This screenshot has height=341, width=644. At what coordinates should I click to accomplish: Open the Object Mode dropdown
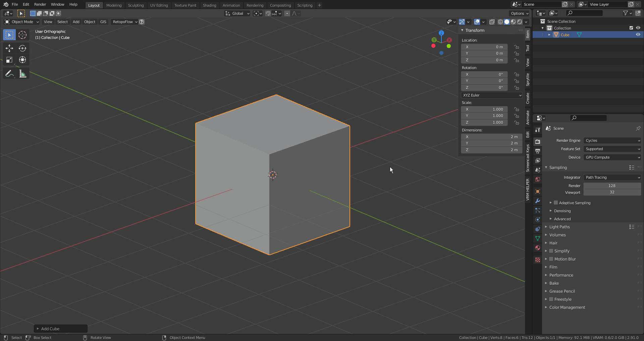click(x=22, y=22)
